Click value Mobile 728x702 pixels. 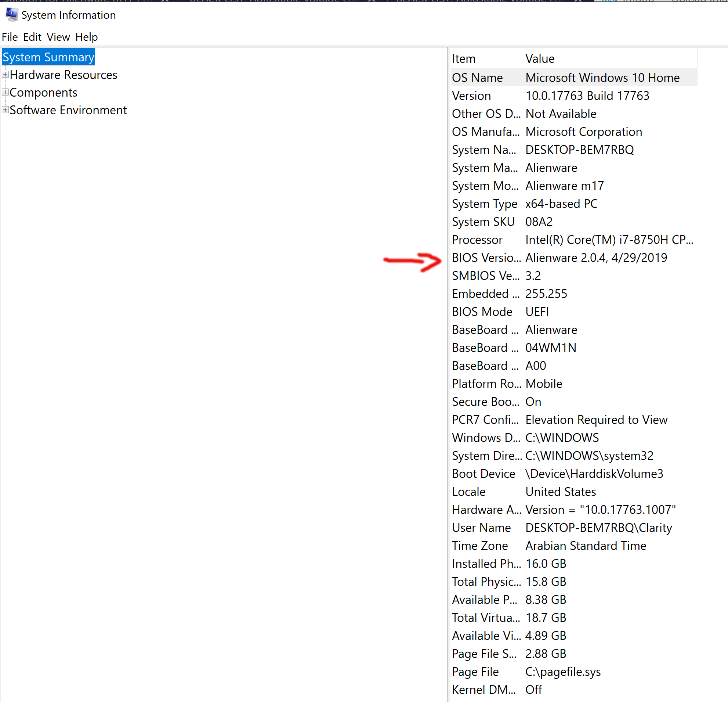(544, 384)
